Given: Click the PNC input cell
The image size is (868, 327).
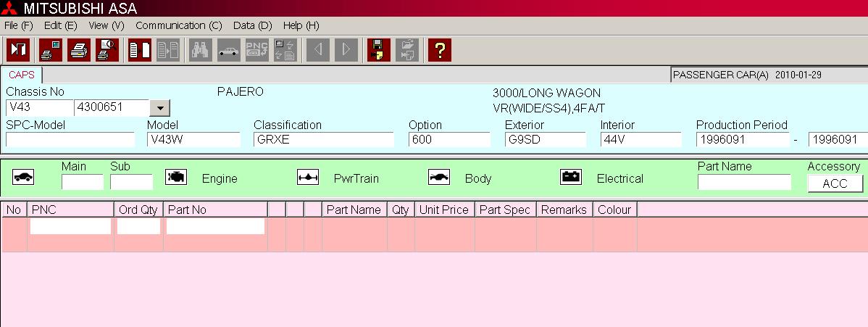Looking at the screenshot, I should pyautogui.click(x=70, y=227).
